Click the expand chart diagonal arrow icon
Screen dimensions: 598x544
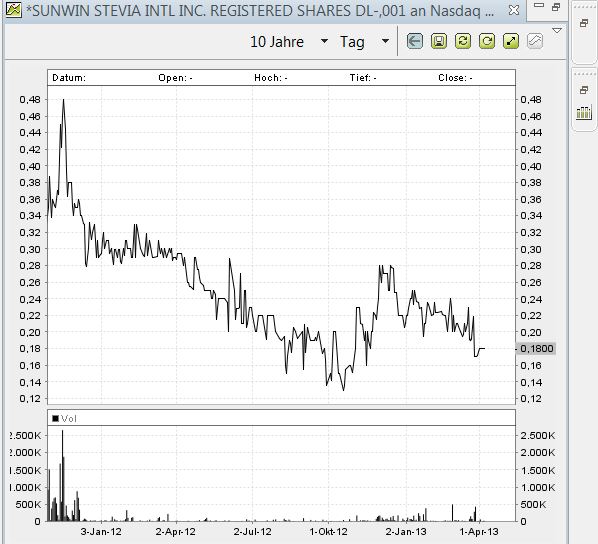coord(511,41)
